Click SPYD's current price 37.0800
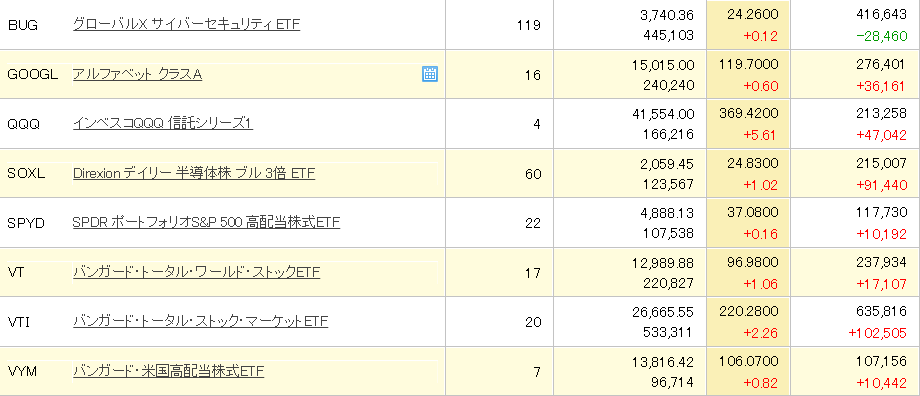Viewport: 920px width, 396px height. click(x=751, y=212)
